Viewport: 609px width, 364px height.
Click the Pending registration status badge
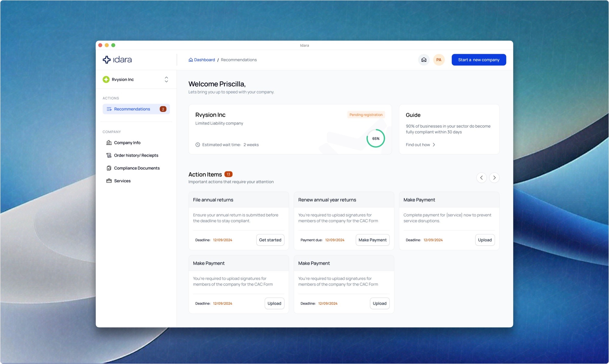click(x=366, y=115)
